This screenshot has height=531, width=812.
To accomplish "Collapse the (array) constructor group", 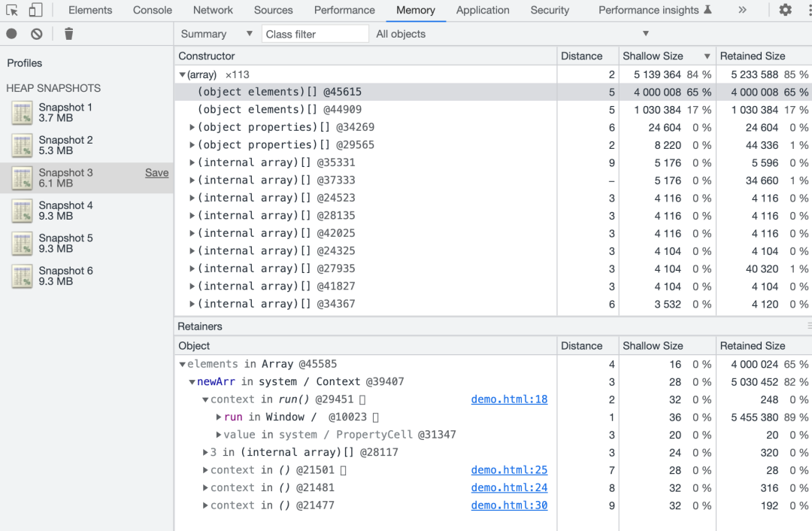I will click(x=183, y=74).
